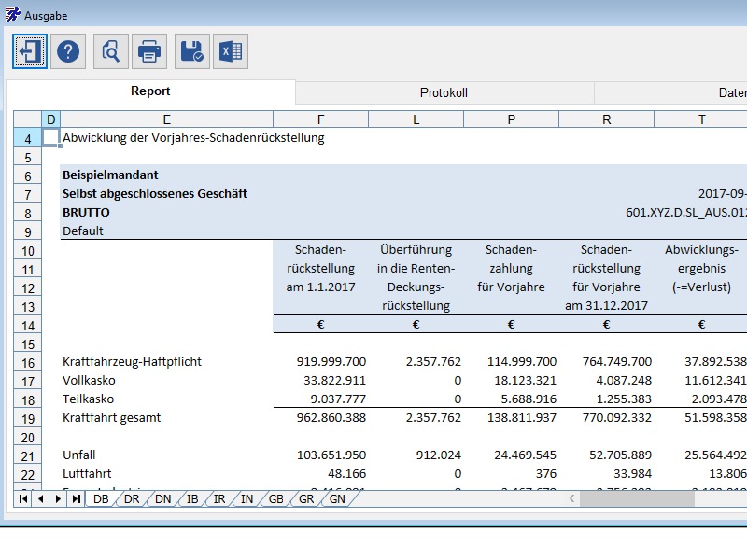Click value 770.092.332 in Kraftfahrt gesamt
747x560 pixels.
(617, 417)
